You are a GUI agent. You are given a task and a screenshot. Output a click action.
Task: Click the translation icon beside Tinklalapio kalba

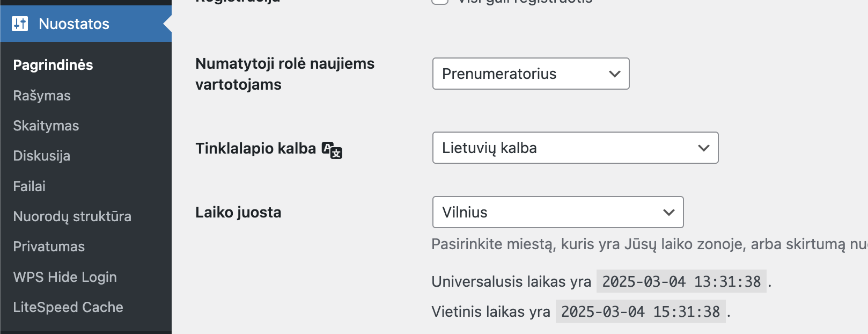(332, 150)
